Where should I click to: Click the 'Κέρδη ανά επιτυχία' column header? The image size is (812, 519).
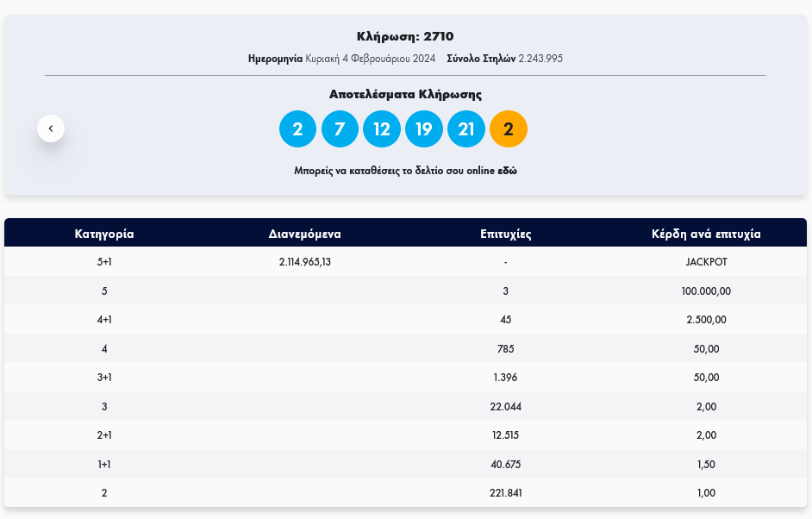706,234
